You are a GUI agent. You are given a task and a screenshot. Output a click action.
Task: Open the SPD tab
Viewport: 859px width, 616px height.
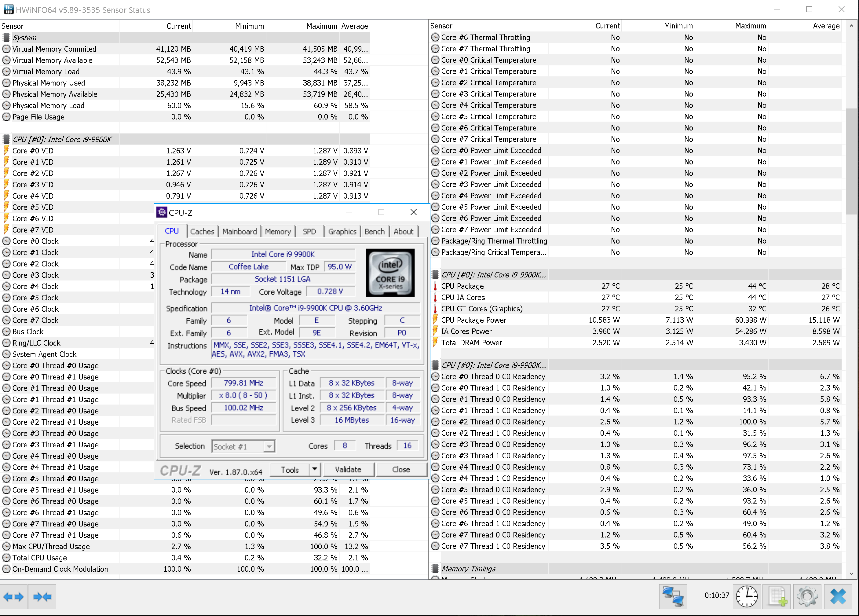[x=309, y=231]
